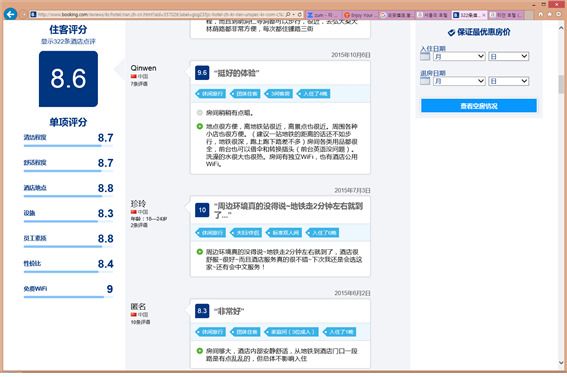Click the 入住了4晚 tag in Qinwen's review

pyautogui.click(x=313, y=94)
